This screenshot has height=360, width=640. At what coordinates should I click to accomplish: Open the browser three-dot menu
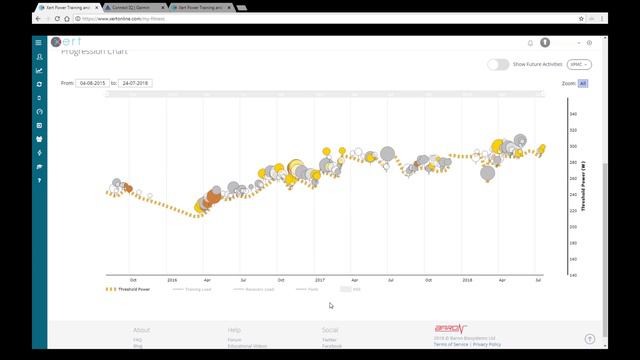coord(602,19)
